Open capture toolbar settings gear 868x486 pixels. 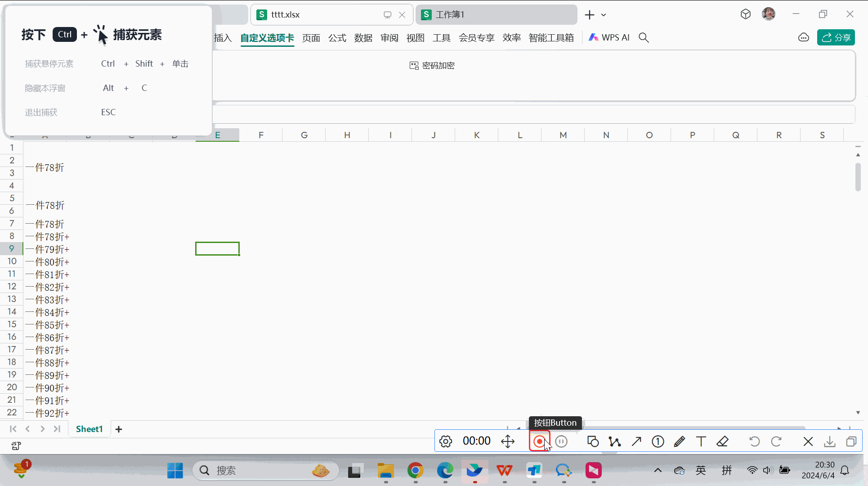pyautogui.click(x=445, y=441)
